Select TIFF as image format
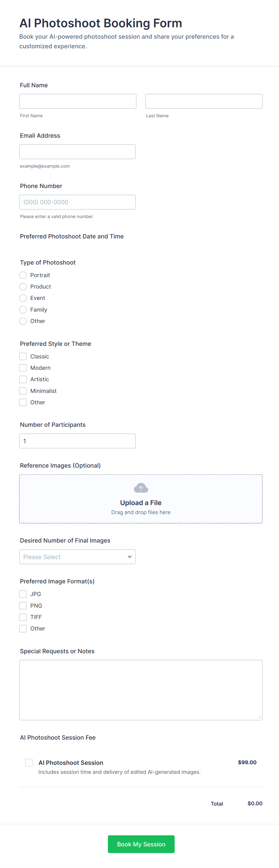 [23, 617]
